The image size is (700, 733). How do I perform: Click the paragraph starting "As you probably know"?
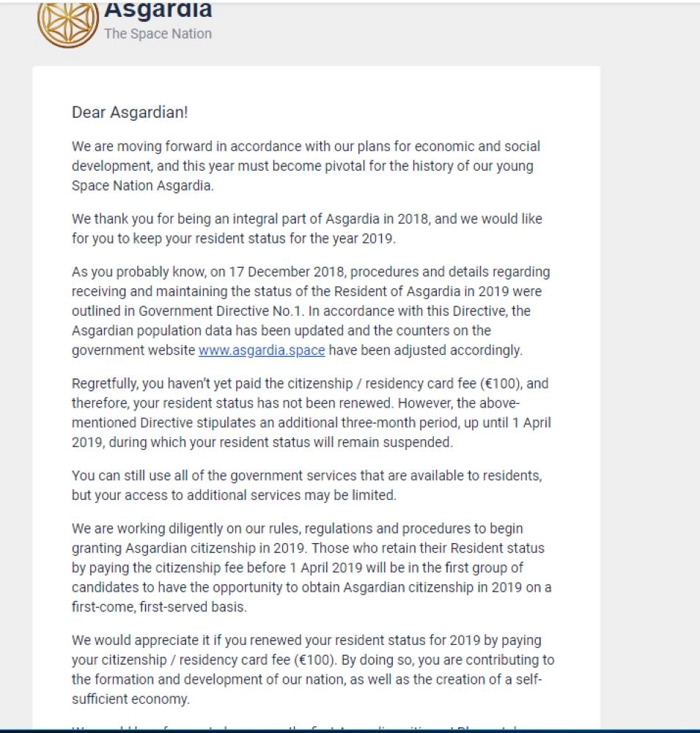[311, 311]
